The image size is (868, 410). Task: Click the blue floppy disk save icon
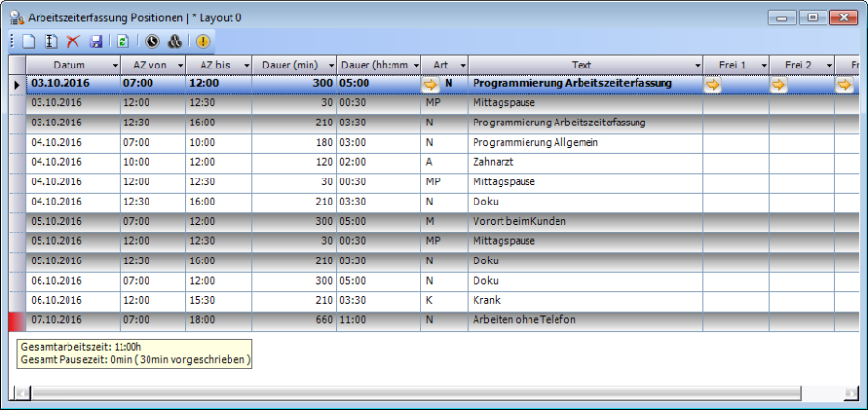[x=95, y=41]
